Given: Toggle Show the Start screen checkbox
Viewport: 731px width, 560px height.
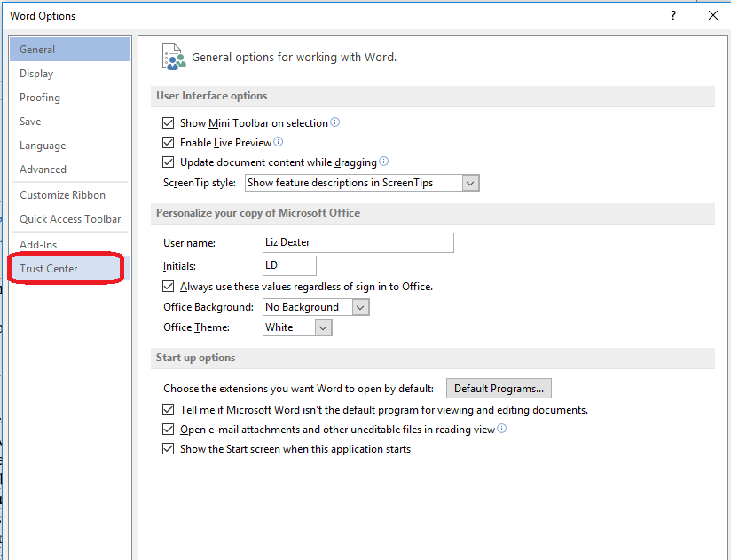Looking at the screenshot, I should click(169, 449).
